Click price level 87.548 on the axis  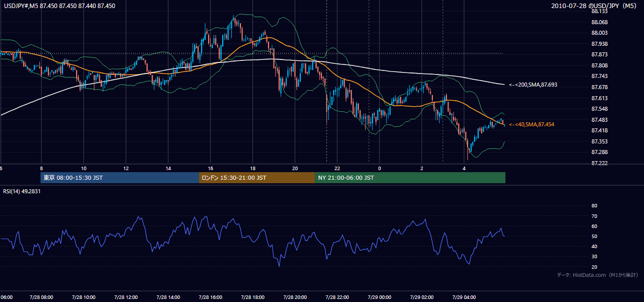599,109
